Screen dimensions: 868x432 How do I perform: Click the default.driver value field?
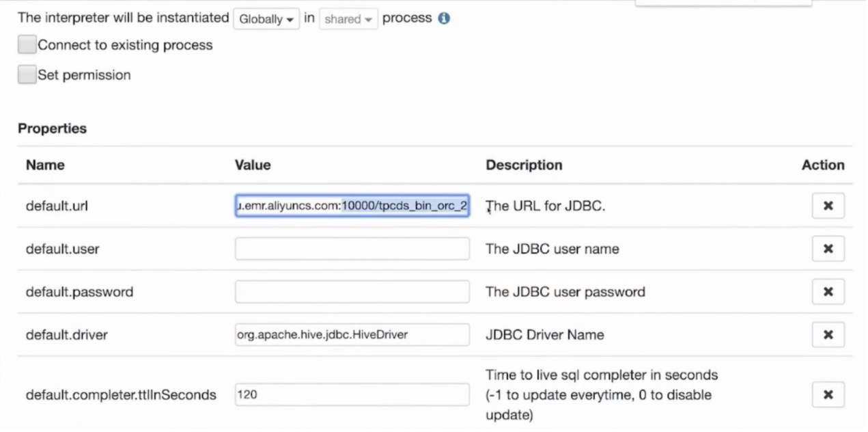pos(351,335)
